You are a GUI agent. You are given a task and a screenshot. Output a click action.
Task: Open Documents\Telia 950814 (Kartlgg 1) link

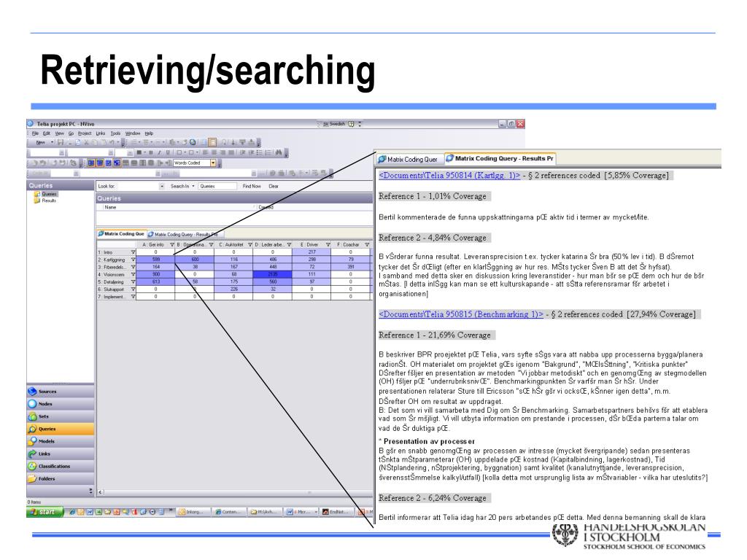coord(449,175)
